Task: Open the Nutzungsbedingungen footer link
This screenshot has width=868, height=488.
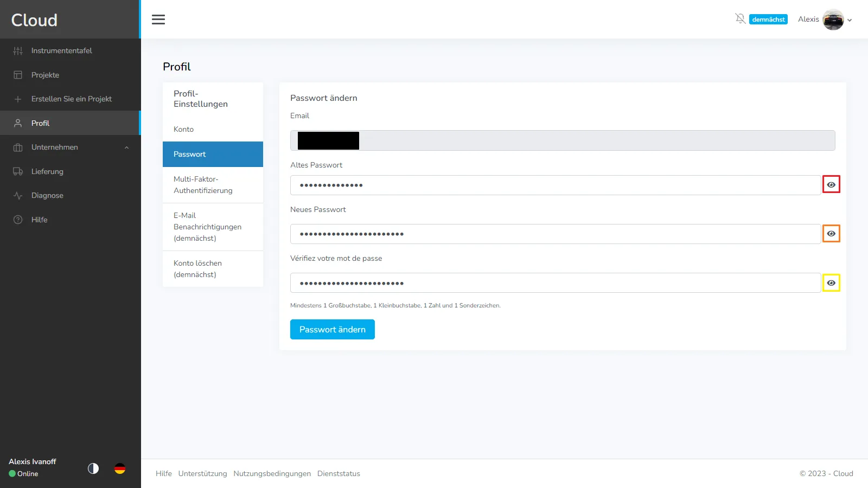Action: [x=272, y=473]
